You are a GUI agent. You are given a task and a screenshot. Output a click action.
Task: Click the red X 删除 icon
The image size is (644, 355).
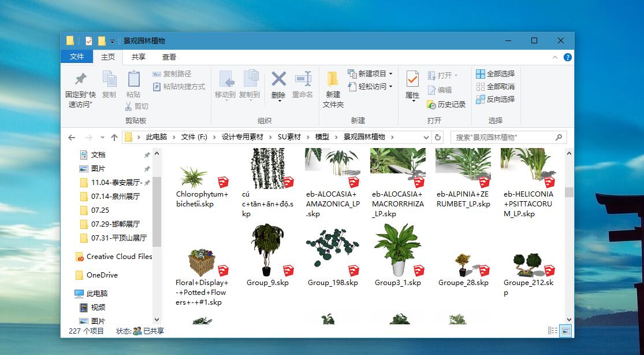point(278,79)
